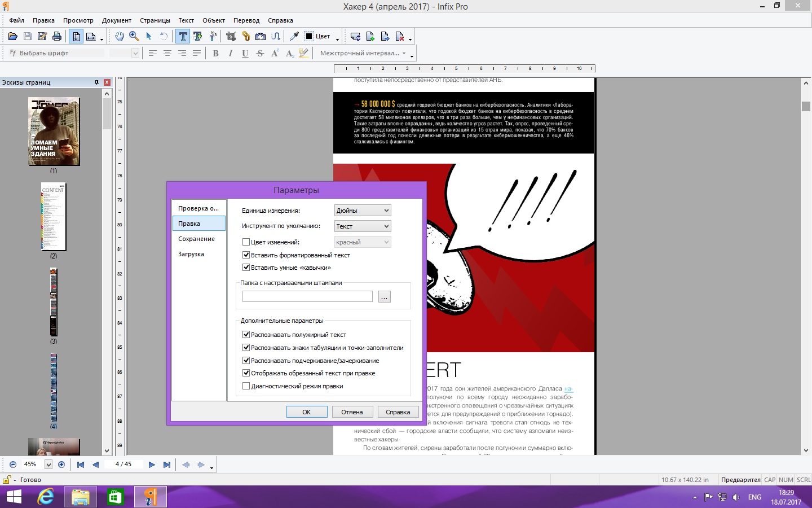Select the Zoom magnifier tool
Image resolution: width=812 pixels, height=508 pixels.
coord(134,36)
